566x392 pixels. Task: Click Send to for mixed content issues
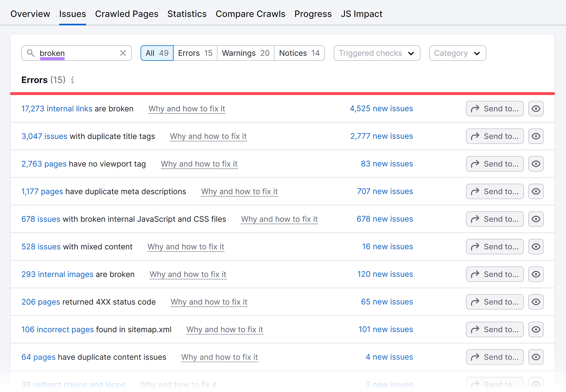click(x=495, y=247)
